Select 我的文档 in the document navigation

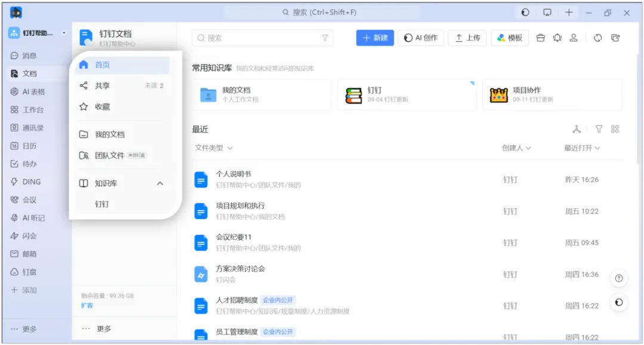point(122,134)
